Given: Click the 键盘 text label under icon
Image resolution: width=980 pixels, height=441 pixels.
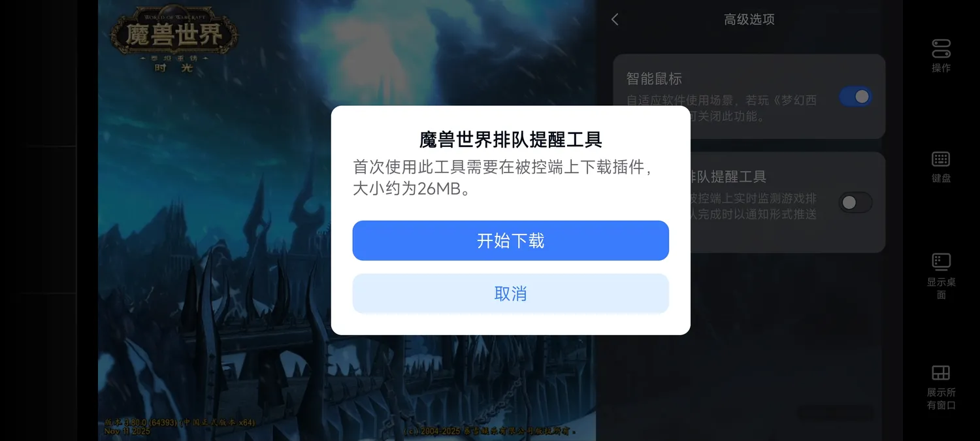Looking at the screenshot, I should (x=941, y=178).
